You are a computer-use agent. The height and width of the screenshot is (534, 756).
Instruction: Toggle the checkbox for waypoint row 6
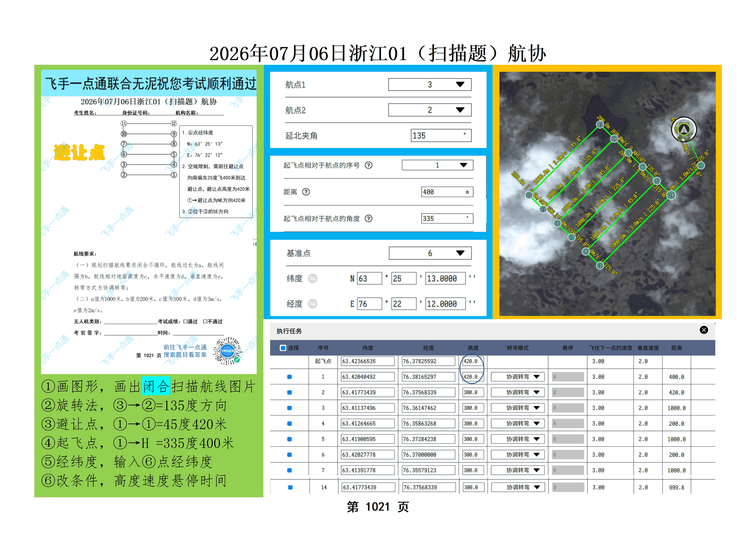(x=289, y=455)
